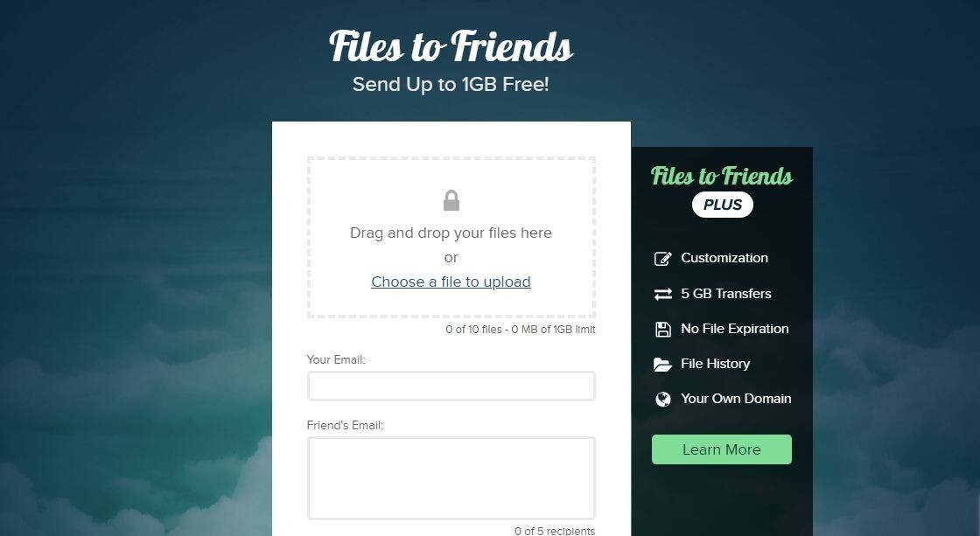Focus the Friend's Email text area
This screenshot has width=980, height=536.
[451, 478]
